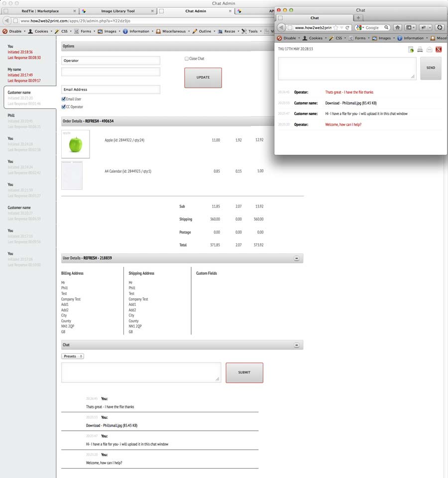
Task: Click the back arrow in Chat Admin browser
Action: [7, 21]
